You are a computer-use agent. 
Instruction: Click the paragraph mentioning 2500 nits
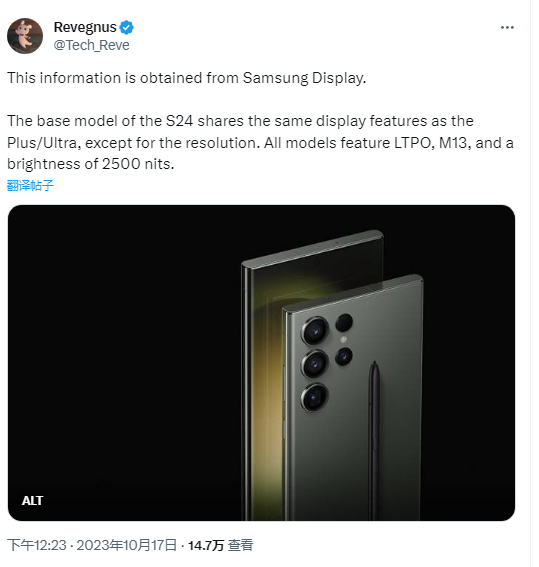click(x=260, y=142)
